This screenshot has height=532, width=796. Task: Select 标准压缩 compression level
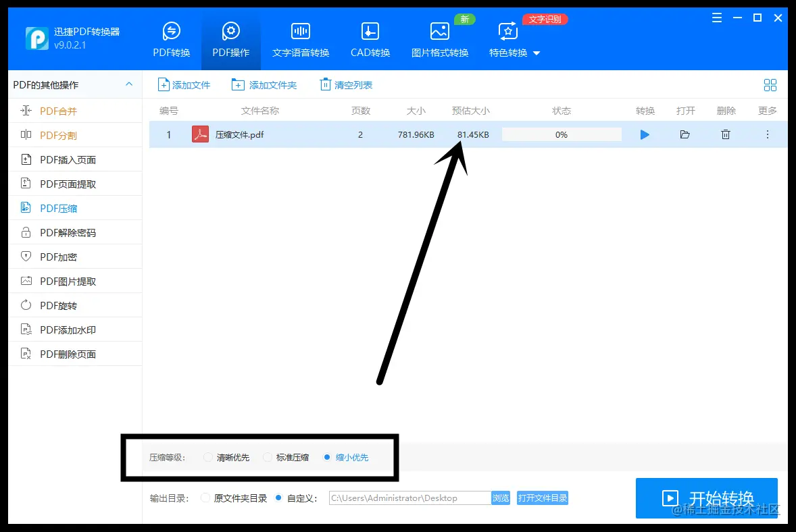286,458
